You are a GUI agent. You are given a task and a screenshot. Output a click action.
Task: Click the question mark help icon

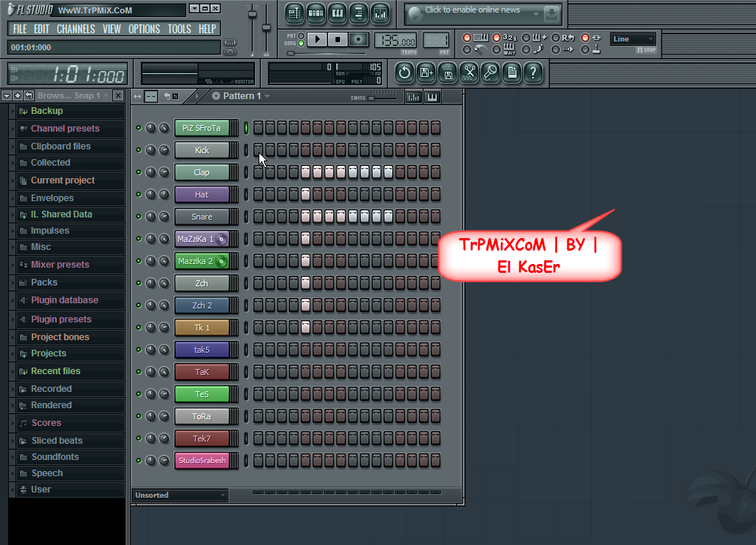(x=534, y=72)
